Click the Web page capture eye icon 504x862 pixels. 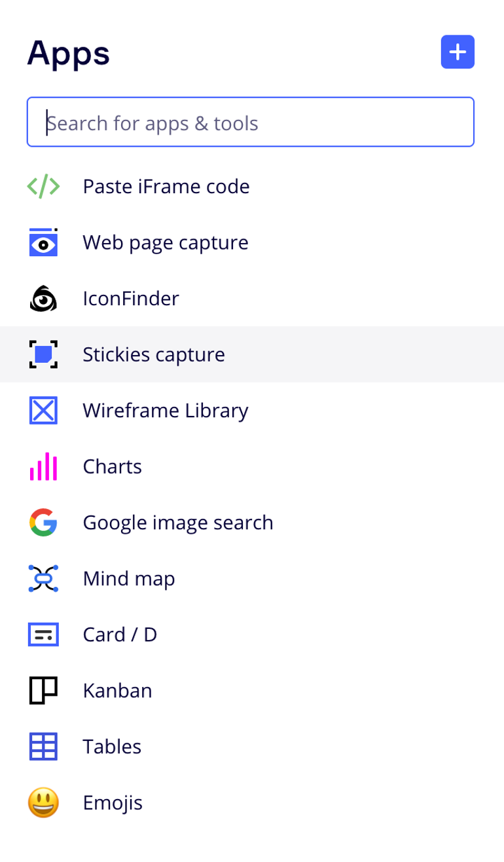click(43, 242)
